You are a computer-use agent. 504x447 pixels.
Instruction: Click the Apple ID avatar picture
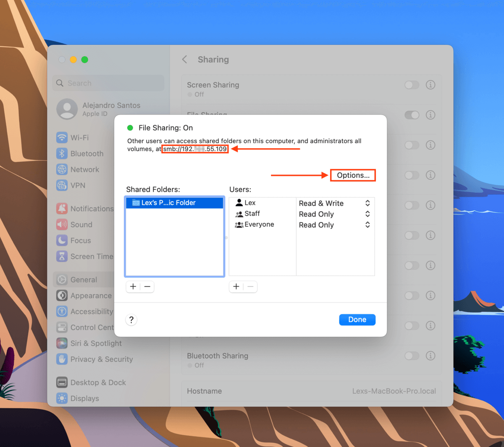tap(67, 109)
